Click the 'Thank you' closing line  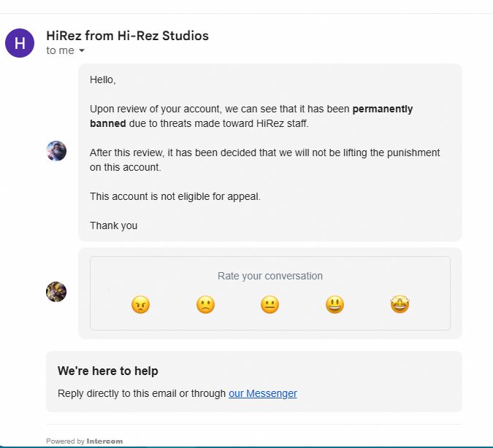[113, 225]
